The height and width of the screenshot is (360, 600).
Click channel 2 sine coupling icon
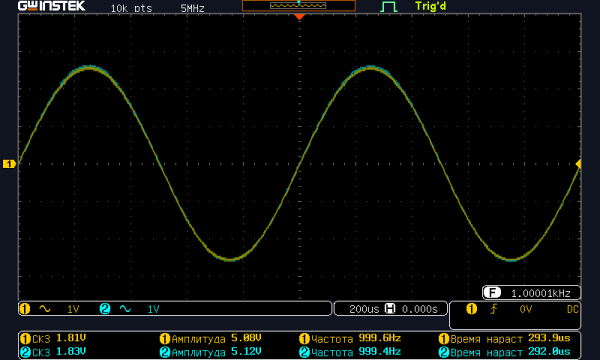pos(125,309)
